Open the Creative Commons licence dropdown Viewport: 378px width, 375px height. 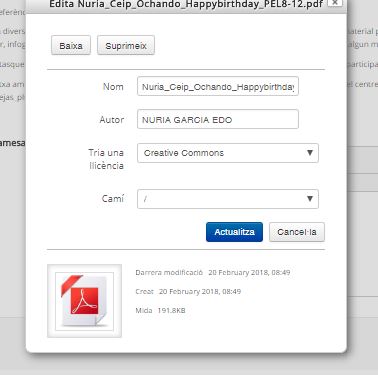(228, 153)
